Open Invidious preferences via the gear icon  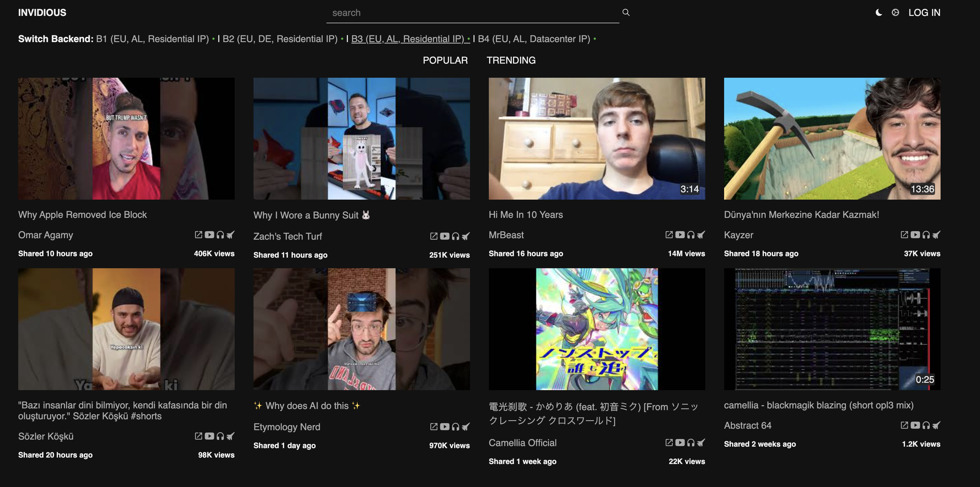pos(895,13)
